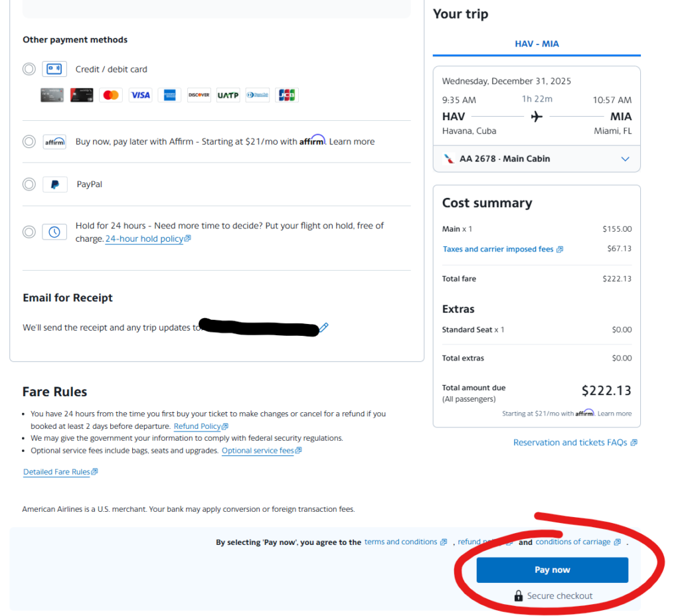The image size is (680, 616).
Task: Open the 24-hour hold policy link
Action: pyautogui.click(x=144, y=239)
